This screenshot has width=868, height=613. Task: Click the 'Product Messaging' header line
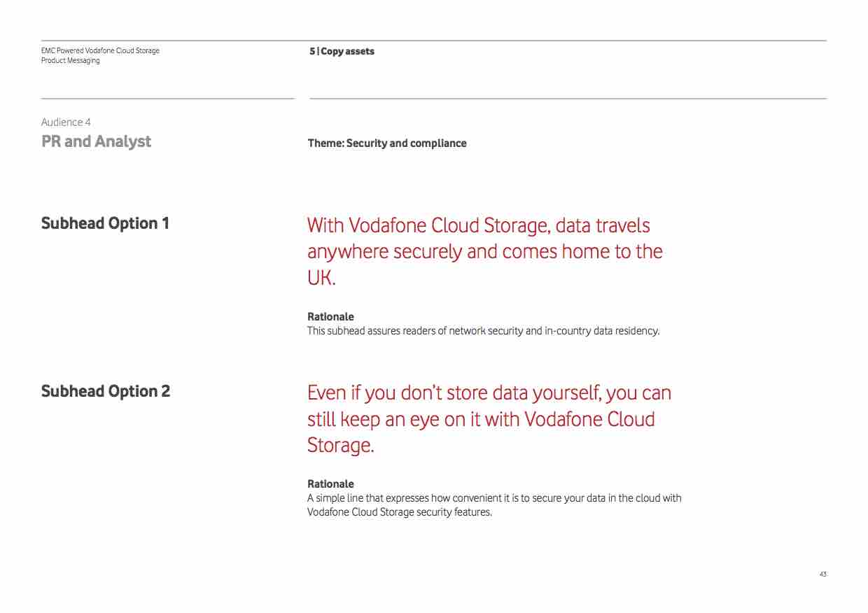[x=70, y=61]
